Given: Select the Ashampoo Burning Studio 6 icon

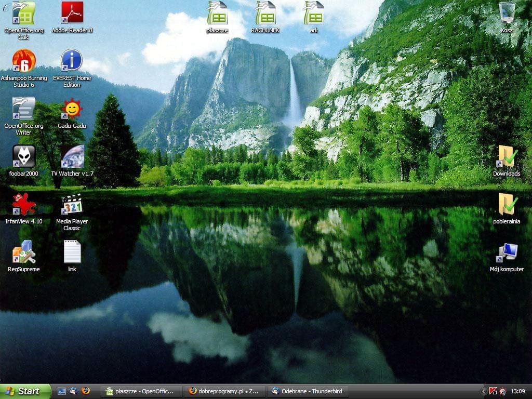Looking at the screenshot, I should coord(24,61).
